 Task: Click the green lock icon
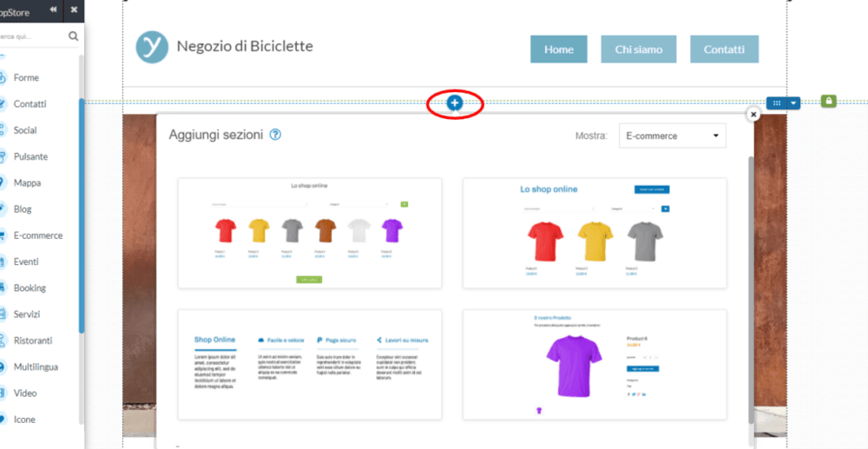pyautogui.click(x=829, y=101)
